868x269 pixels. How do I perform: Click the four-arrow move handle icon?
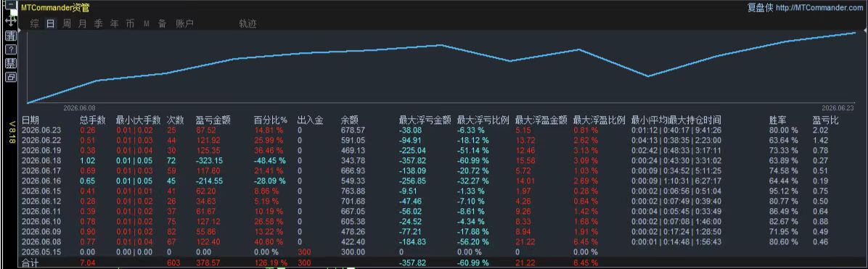click(10, 21)
